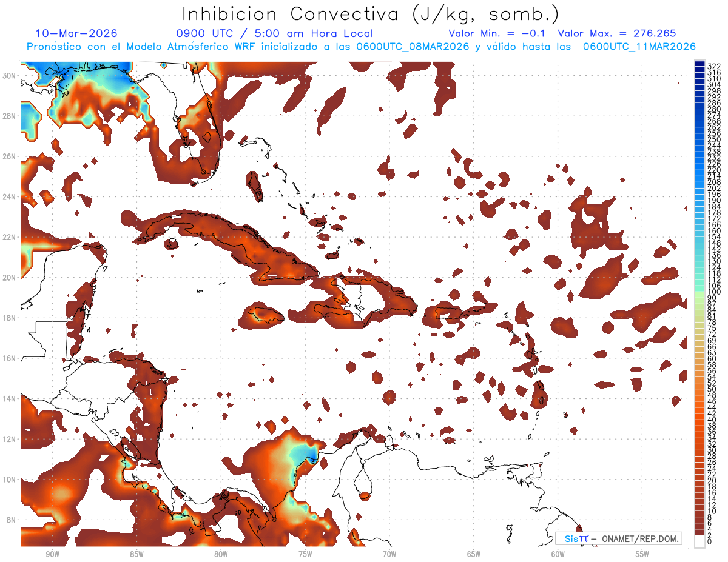Select the '10-Mar-2026' date text

(76, 33)
